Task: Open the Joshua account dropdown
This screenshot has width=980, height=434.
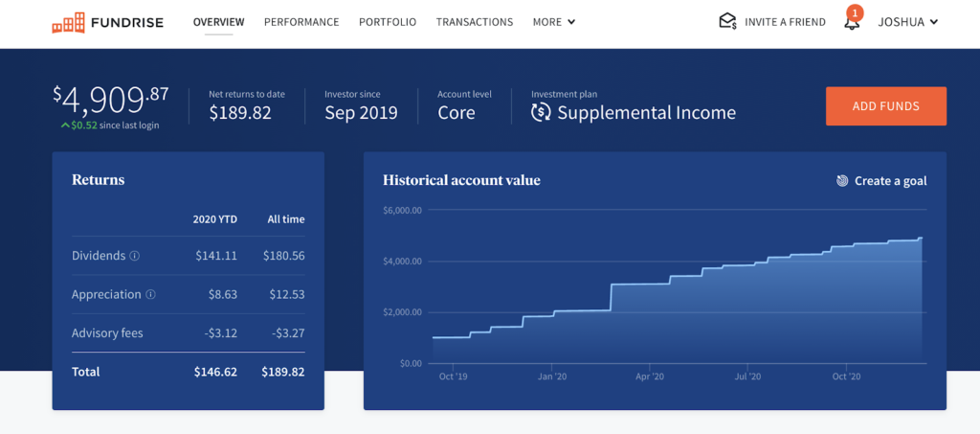Action: [907, 22]
